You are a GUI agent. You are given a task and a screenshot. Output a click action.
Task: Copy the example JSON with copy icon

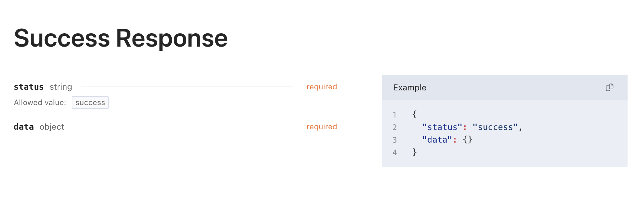coord(609,87)
